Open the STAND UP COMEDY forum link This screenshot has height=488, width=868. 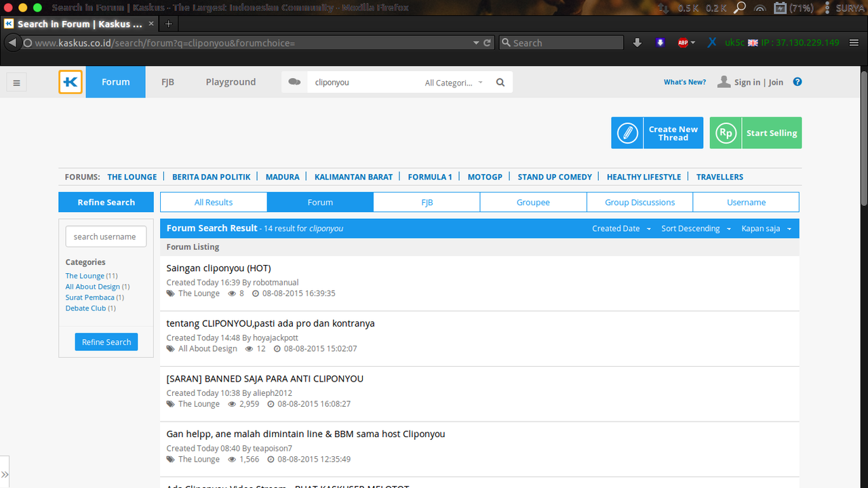click(x=555, y=177)
